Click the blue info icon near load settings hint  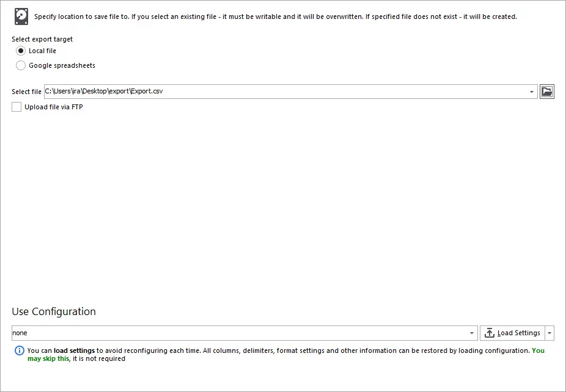19,350
